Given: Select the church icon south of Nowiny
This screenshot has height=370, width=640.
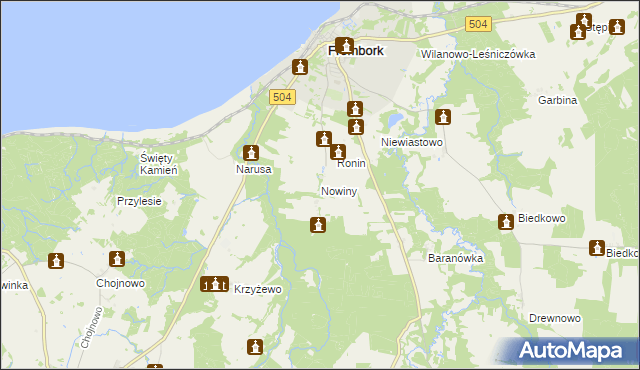Looking at the screenshot, I should [x=318, y=225].
